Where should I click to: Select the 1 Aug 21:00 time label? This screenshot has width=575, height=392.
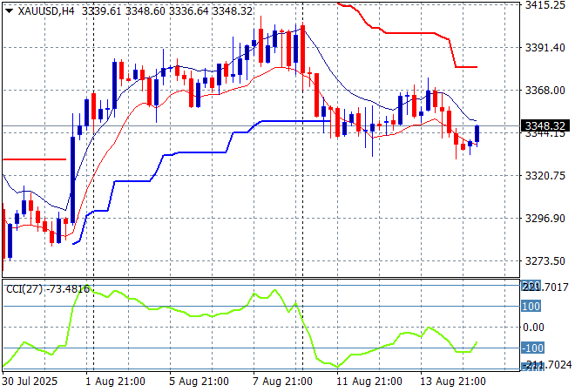coord(115,382)
